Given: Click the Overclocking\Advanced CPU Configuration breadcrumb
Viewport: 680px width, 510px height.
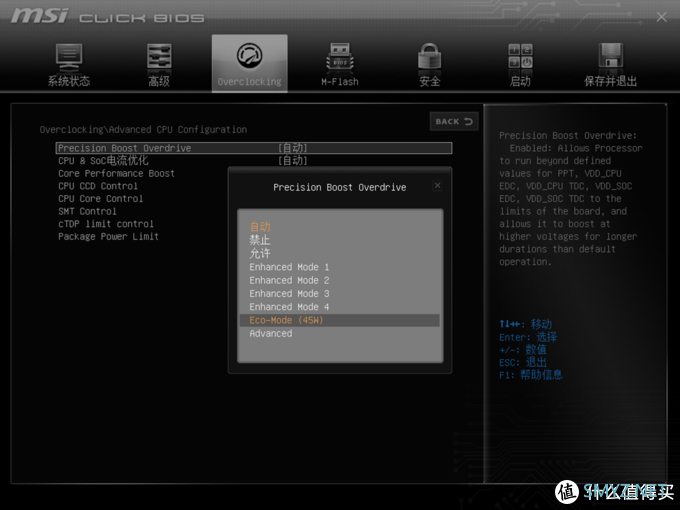Looking at the screenshot, I should pyautogui.click(x=143, y=130).
